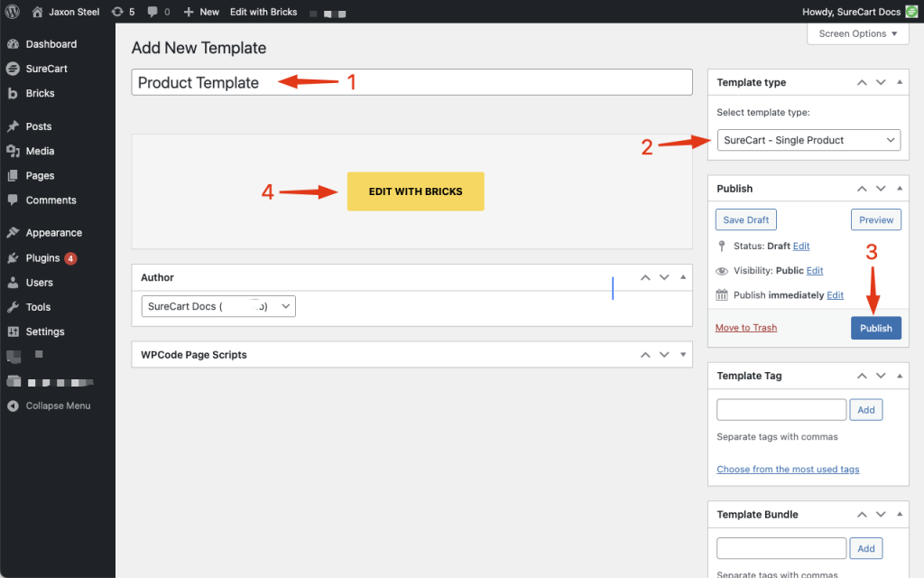Click the yellow EDIT WITH BRICKS button
924x578 pixels.
pyautogui.click(x=415, y=191)
